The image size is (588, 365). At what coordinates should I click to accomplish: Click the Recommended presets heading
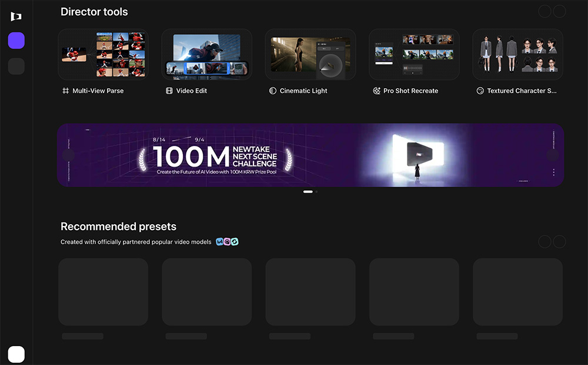coord(119,227)
